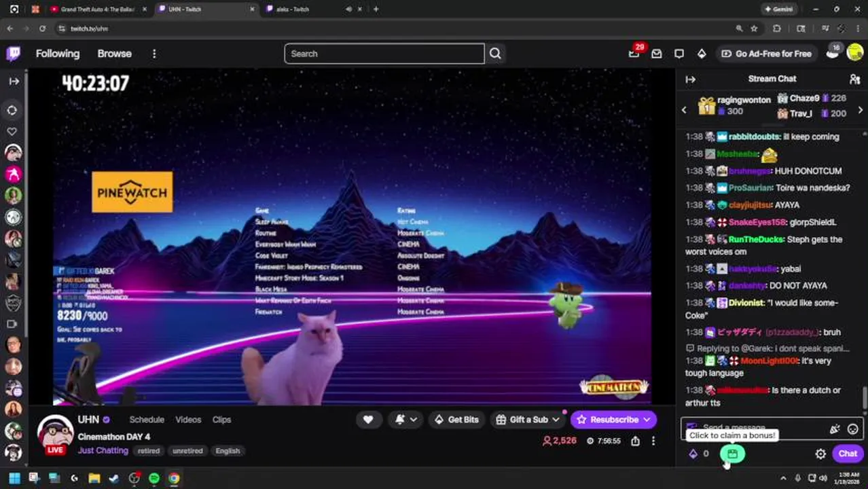Open the Just Chatting category link
The width and height of the screenshot is (868, 489).
point(103,450)
